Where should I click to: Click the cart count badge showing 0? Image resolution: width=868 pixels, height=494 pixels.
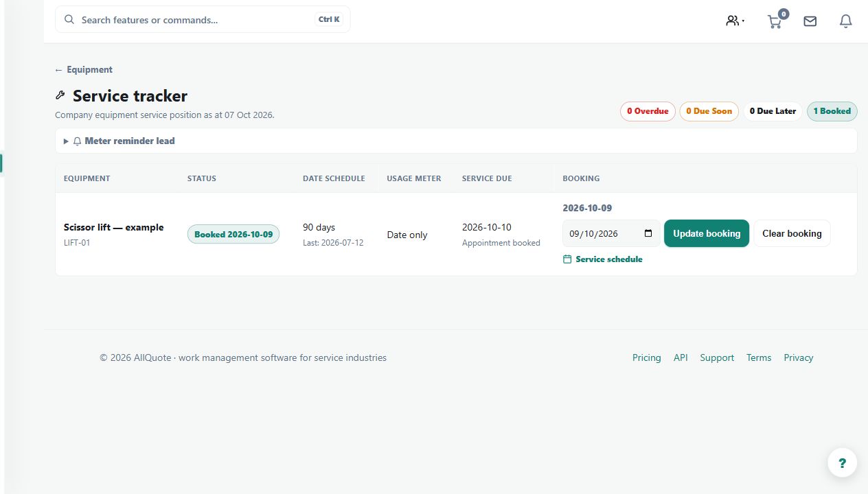[x=784, y=14]
